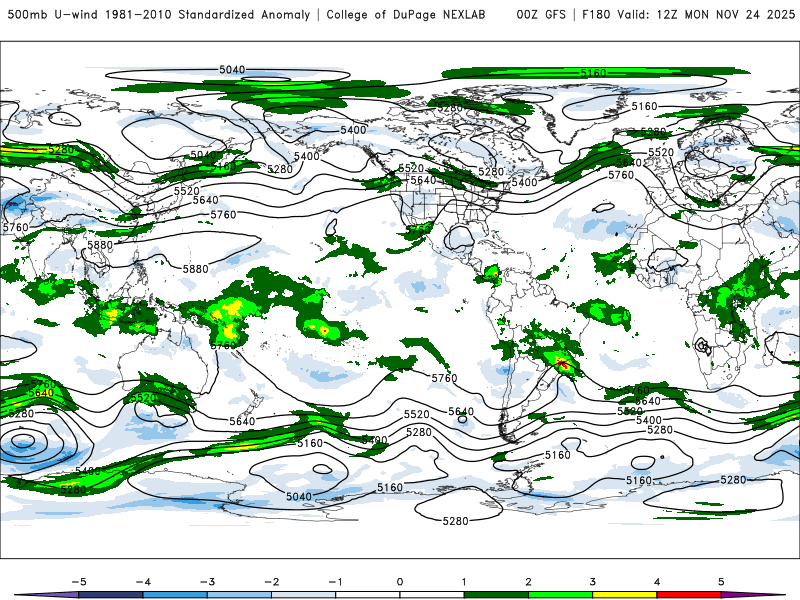Click the '500mb U-wind 1981-2010 Standardized Anomaly' title
The height and width of the screenshot is (600, 800).
point(159,15)
